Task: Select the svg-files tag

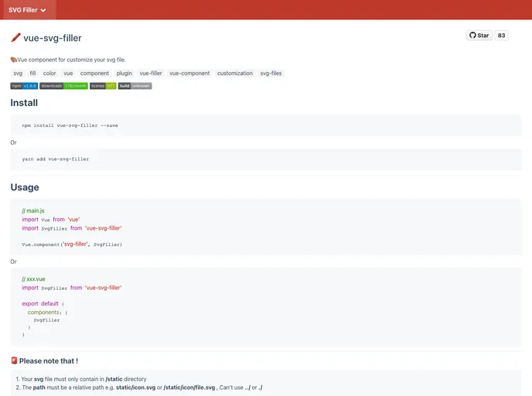Action: 271,73
